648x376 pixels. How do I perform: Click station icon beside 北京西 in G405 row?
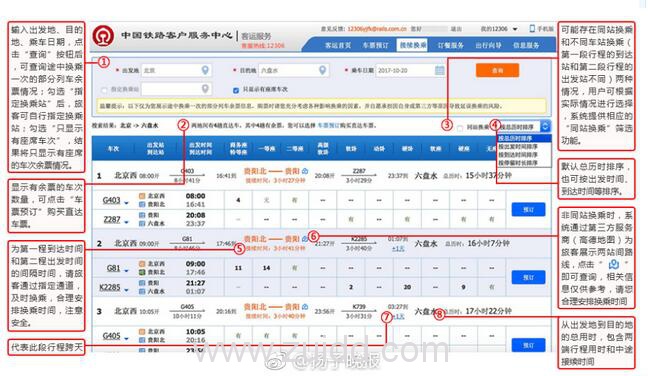point(142,331)
